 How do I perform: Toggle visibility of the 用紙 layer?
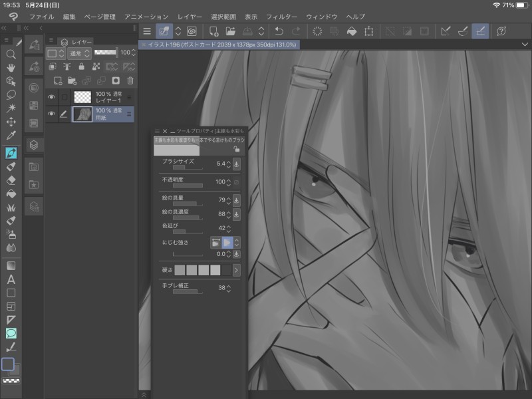pyautogui.click(x=52, y=114)
